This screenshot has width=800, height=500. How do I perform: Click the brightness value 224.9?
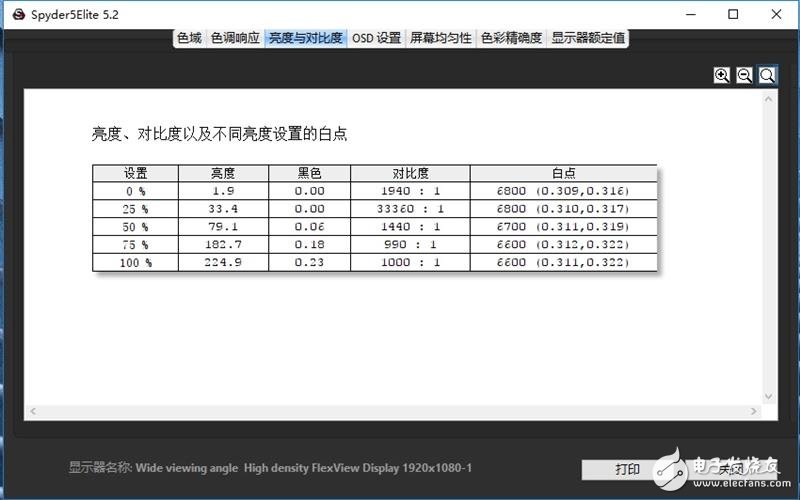click(x=223, y=263)
